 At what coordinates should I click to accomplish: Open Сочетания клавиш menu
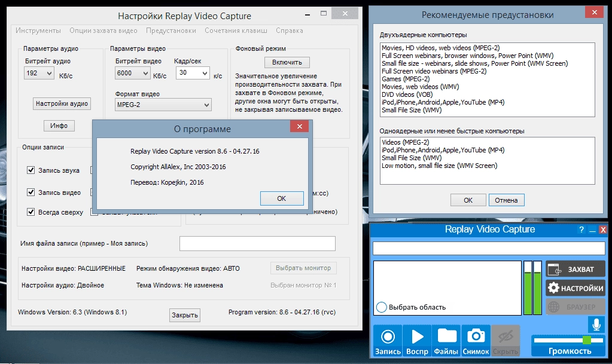click(236, 30)
